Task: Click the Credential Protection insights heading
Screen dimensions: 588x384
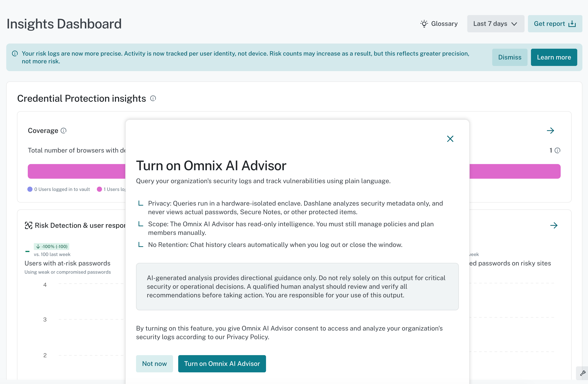Action: click(82, 98)
